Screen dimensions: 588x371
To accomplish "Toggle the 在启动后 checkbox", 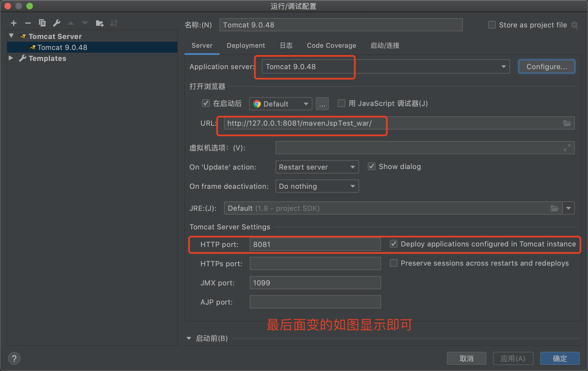I will 206,103.
